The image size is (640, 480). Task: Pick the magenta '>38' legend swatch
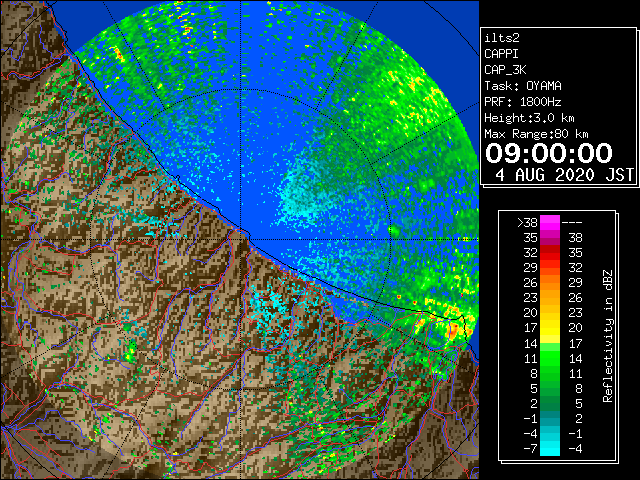[x=550, y=222]
